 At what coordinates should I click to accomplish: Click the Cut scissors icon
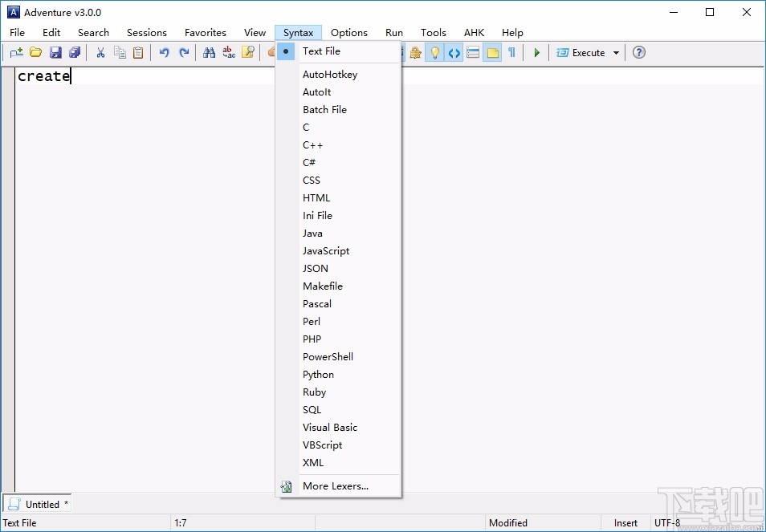pyautogui.click(x=100, y=52)
